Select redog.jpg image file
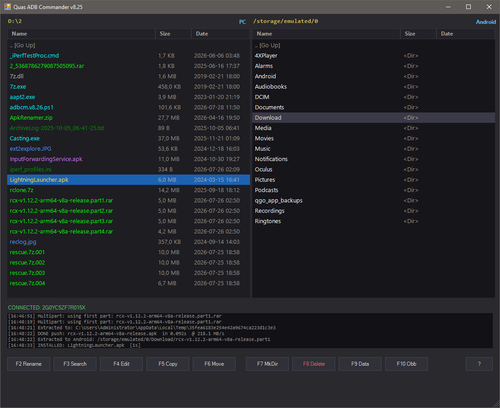 [128, 242]
